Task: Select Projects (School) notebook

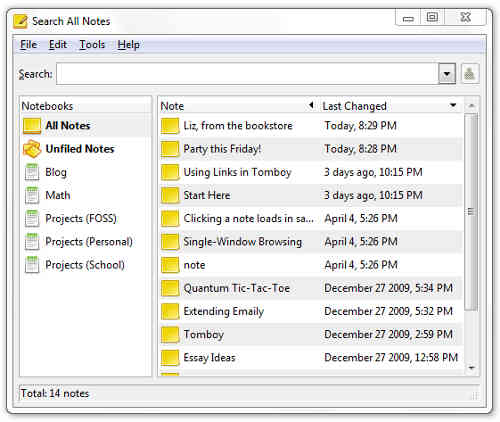Action: point(86,265)
